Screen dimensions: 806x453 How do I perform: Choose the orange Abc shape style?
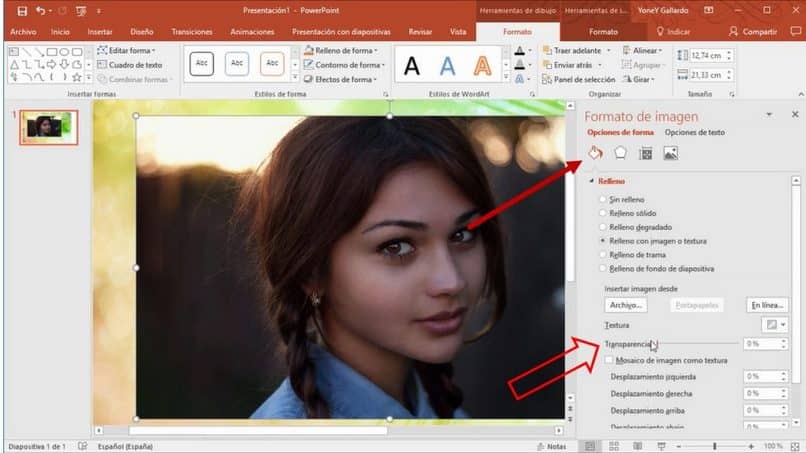[x=272, y=64]
